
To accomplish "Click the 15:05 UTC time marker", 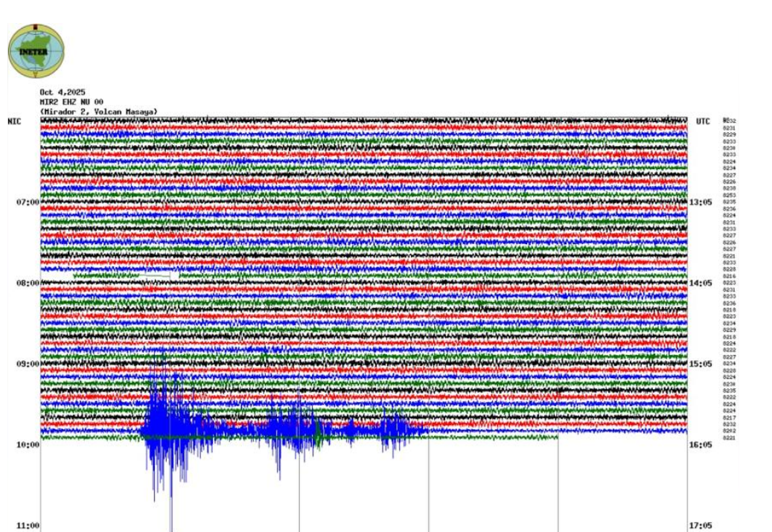I will (x=701, y=364).
